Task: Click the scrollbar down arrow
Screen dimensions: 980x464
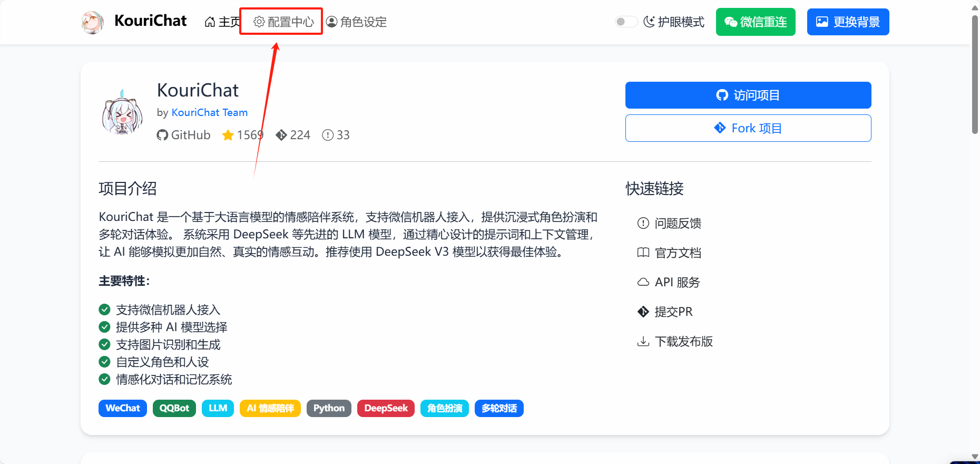Action: 975,457
